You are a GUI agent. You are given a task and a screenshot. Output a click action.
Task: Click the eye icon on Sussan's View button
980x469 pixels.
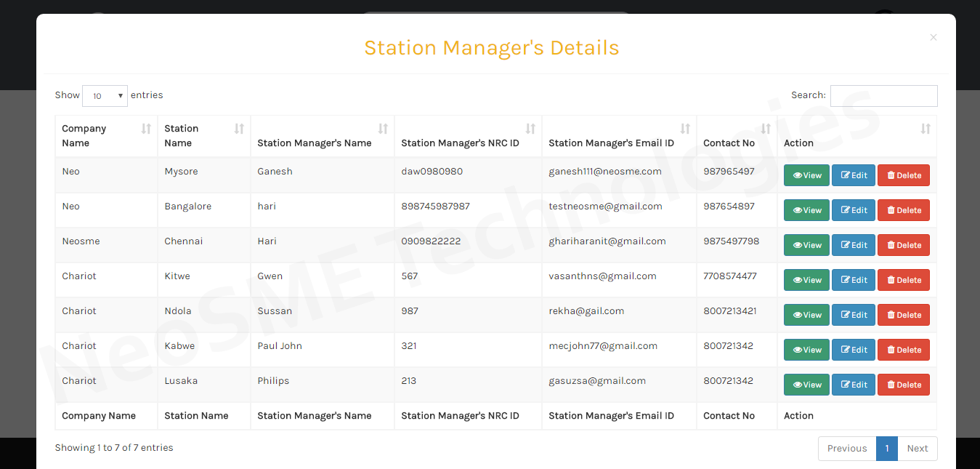(796, 315)
